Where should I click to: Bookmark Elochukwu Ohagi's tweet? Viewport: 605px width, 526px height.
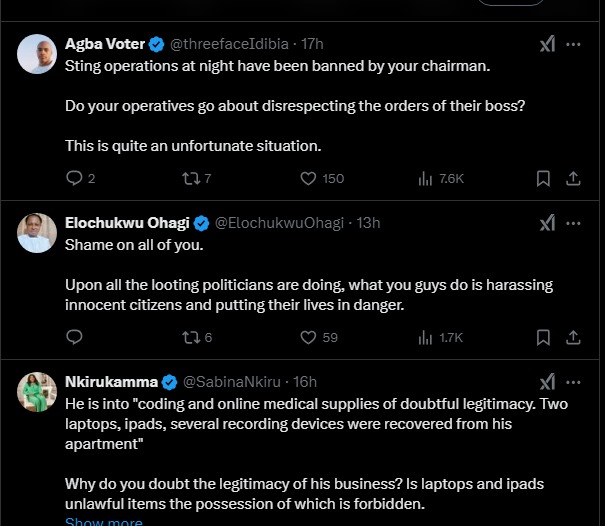[x=543, y=337]
